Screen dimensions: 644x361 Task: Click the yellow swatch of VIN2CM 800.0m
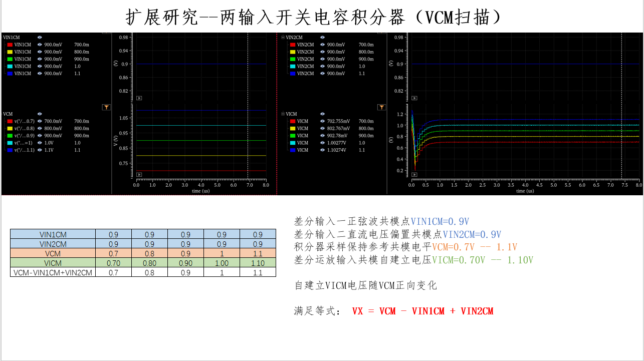pyautogui.click(x=293, y=52)
